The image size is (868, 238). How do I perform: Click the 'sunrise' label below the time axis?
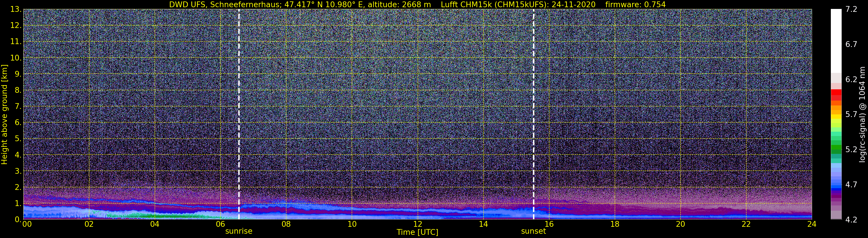pyautogui.click(x=239, y=231)
